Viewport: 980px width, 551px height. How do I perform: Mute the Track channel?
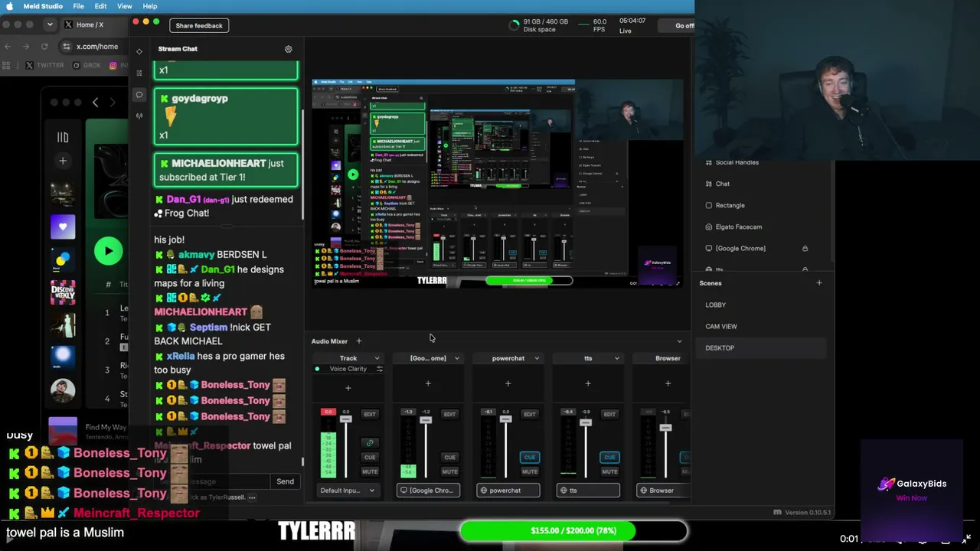point(370,471)
